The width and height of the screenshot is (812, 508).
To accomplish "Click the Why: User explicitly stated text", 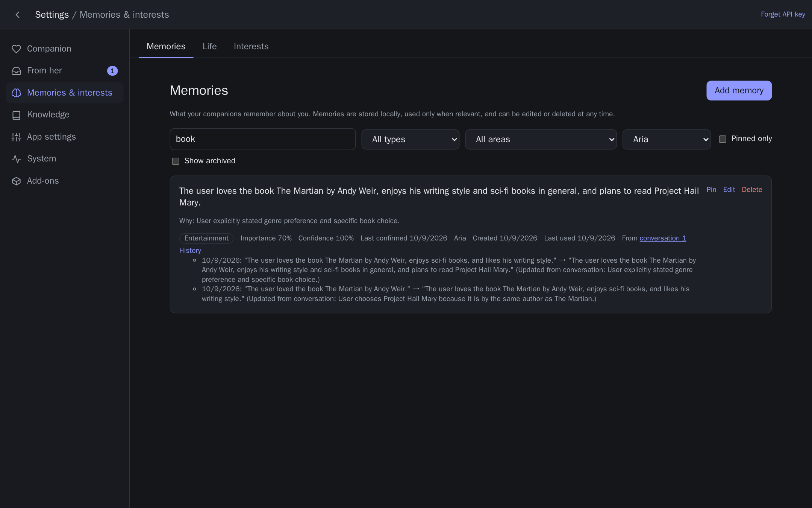I will (x=289, y=221).
